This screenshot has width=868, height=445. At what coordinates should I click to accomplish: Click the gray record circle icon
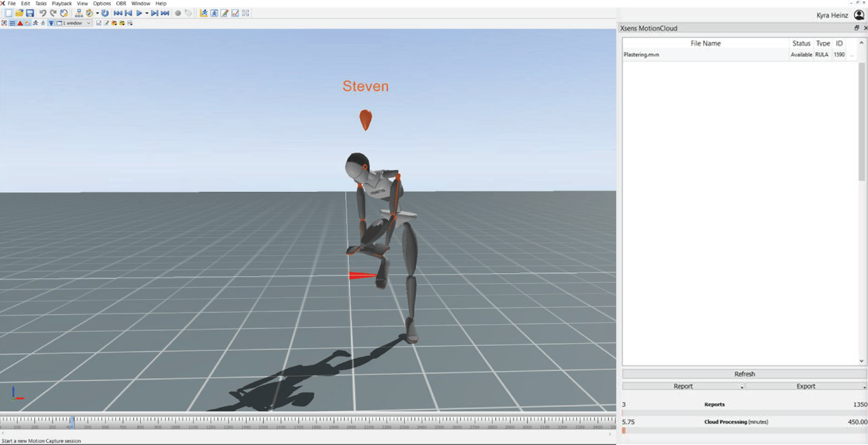coord(178,13)
